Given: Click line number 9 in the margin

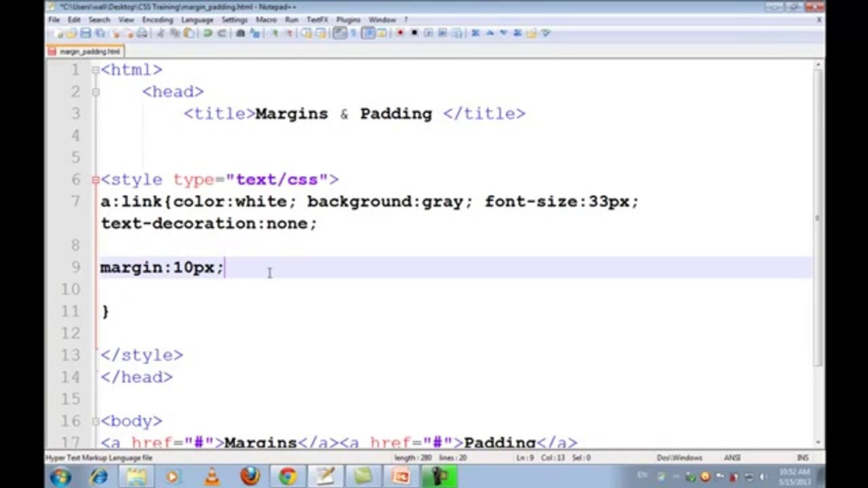Looking at the screenshot, I should 76,267.
